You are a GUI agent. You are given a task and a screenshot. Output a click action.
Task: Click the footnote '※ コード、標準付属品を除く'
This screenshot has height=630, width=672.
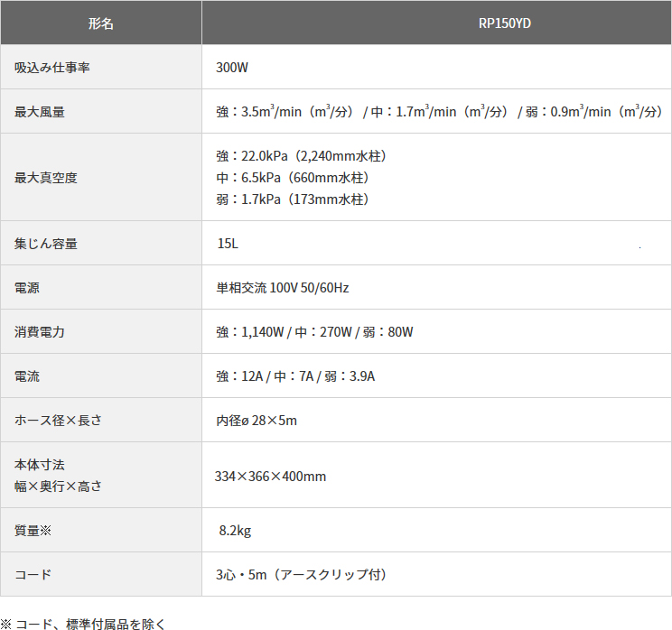tap(83, 624)
